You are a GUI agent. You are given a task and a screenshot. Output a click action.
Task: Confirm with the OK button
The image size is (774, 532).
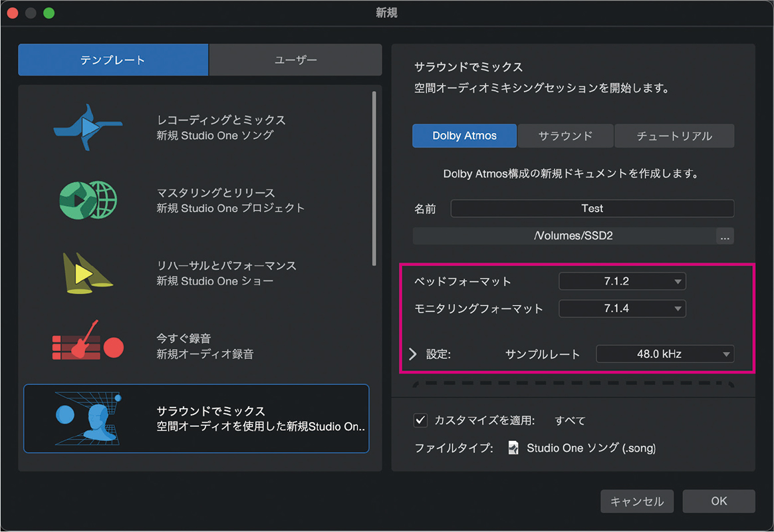[x=719, y=501]
